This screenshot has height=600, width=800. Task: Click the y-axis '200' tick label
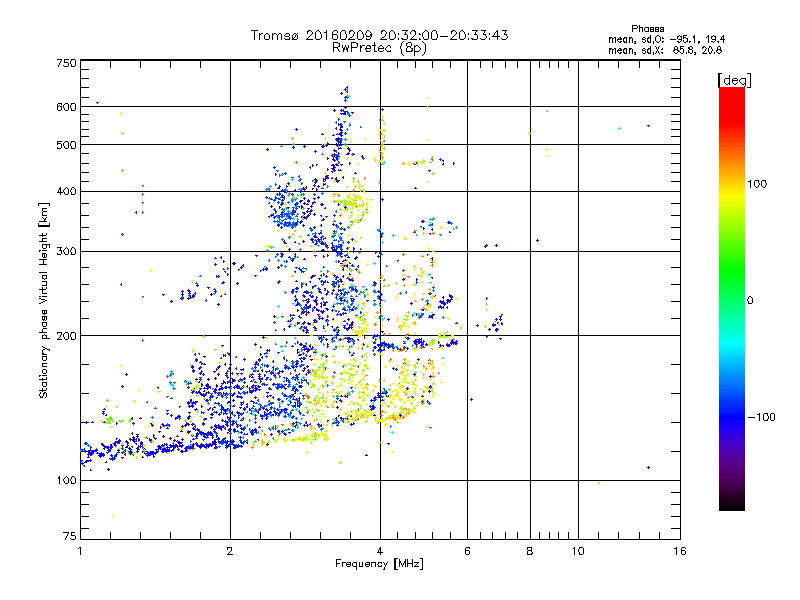pos(66,336)
